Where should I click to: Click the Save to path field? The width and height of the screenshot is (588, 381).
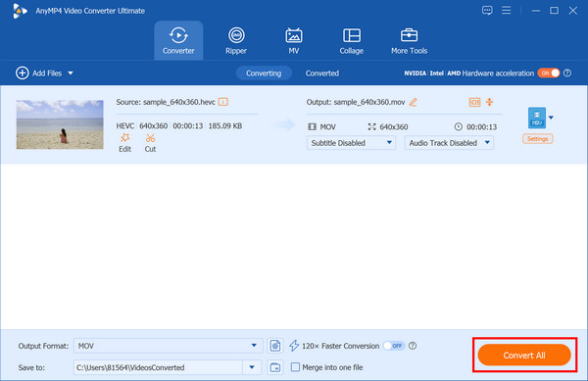pyautogui.click(x=158, y=367)
